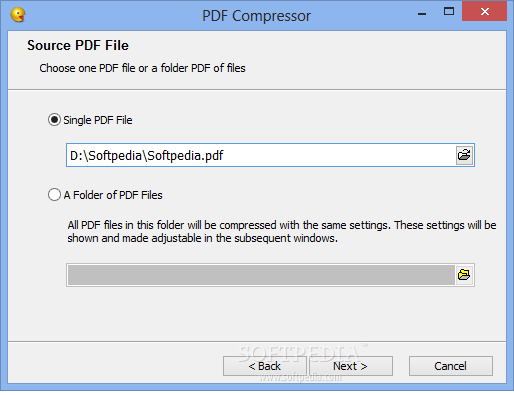
Task: Select the Single PDF File radio button
Action: pos(54,120)
